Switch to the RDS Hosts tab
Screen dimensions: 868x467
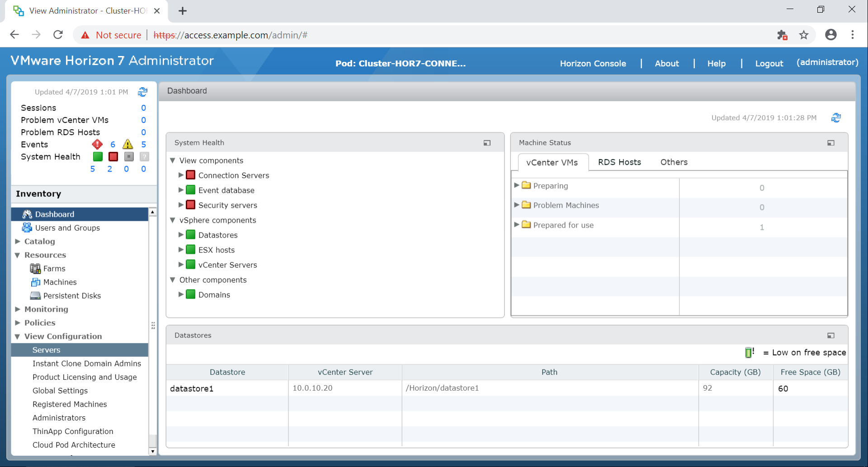point(619,162)
